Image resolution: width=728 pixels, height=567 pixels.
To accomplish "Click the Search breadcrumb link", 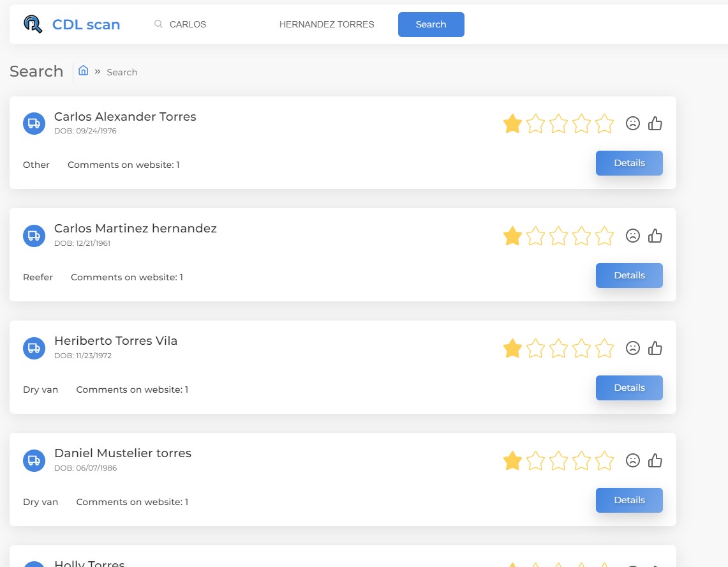I will (122, 72).
